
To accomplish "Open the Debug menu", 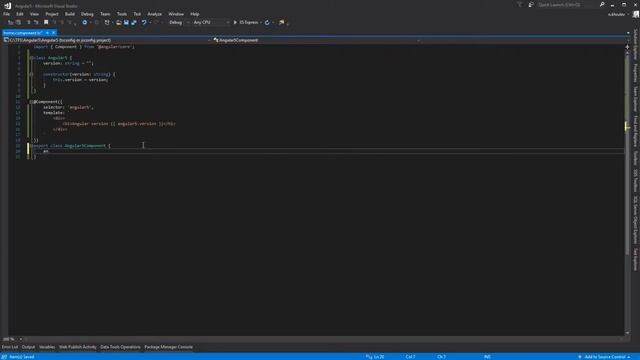I will (87, 14).
